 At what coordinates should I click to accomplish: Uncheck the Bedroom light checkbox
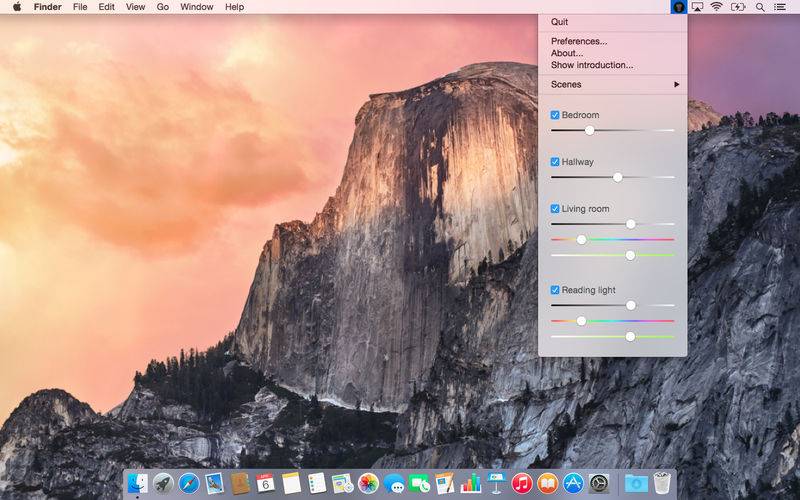(555, 115)
